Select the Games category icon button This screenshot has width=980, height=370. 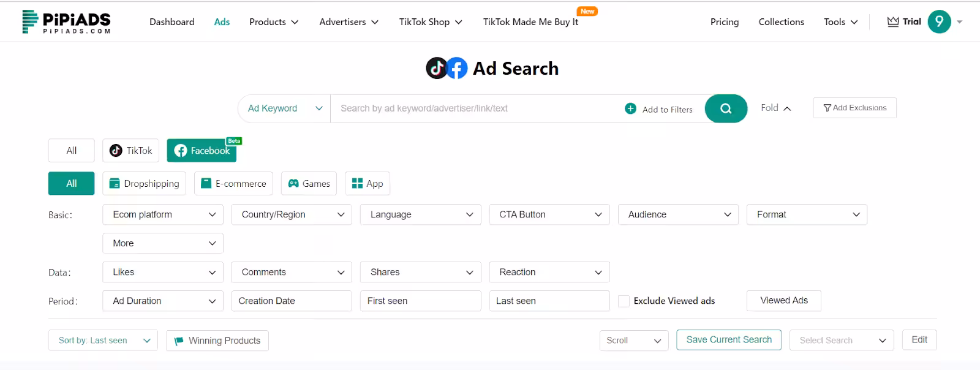tap(309, 183)
